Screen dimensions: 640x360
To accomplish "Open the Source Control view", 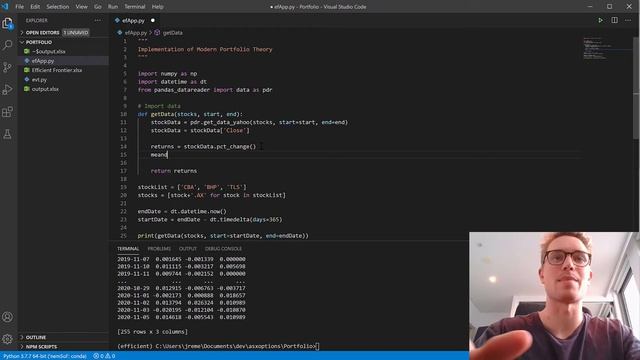I will 7,67.
